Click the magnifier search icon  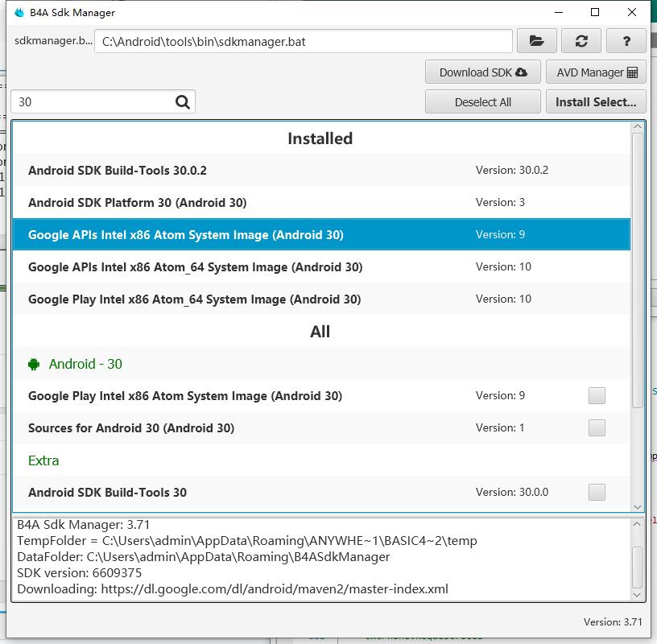(182, 101)
